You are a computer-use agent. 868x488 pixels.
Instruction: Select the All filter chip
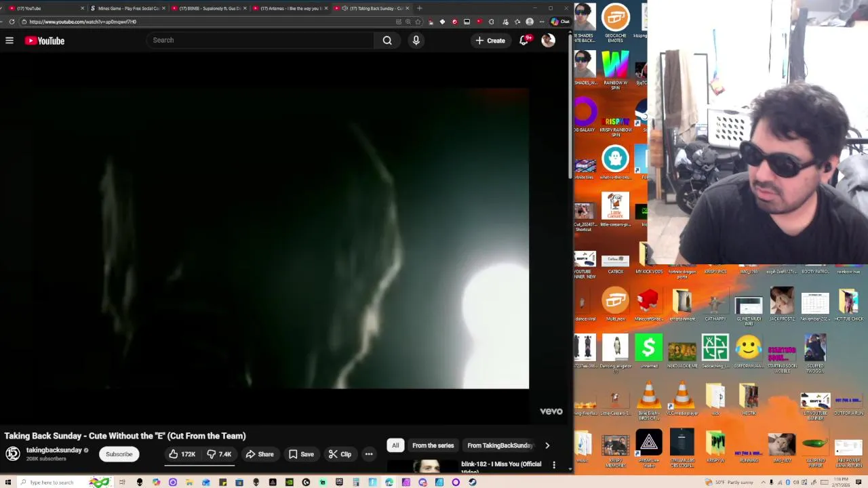click(395, 445)
